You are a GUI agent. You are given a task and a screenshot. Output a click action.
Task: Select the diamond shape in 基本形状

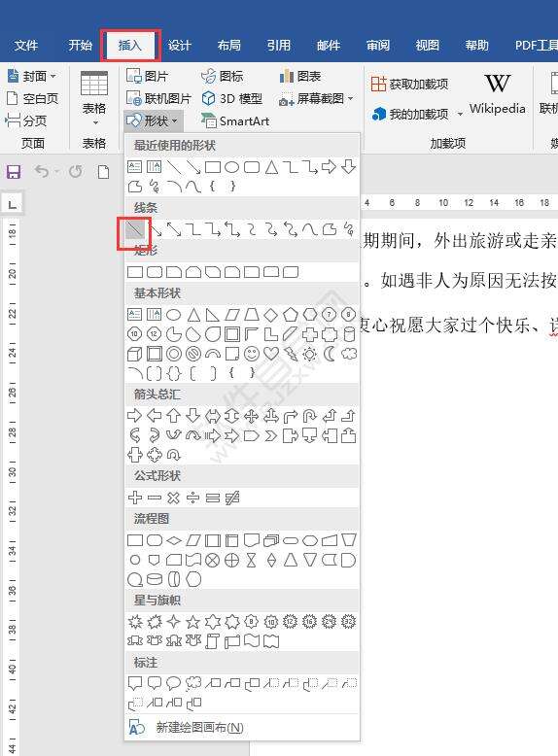pyautogui.click(x=271, y=315)
